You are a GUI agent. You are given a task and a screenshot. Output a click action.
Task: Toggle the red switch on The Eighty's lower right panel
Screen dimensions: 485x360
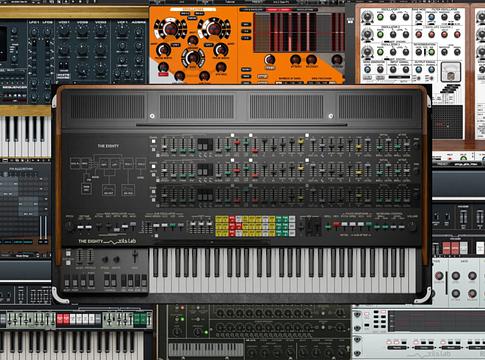pos(337,224)
